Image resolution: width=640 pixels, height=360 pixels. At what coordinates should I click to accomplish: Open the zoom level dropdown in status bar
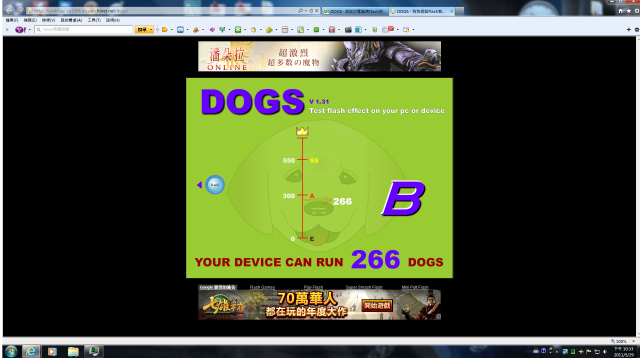(x=633, y=341)
